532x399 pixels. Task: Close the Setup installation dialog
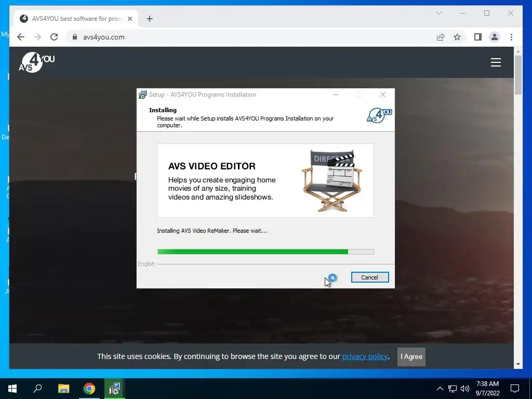pos(383,95)
